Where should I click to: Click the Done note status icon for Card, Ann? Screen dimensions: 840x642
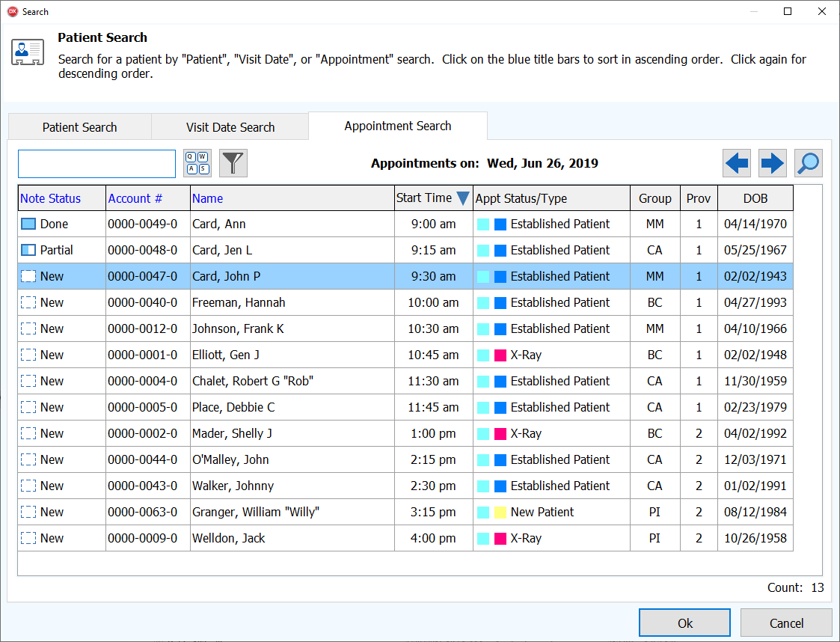pyautogui.click(x=28, y=224)
